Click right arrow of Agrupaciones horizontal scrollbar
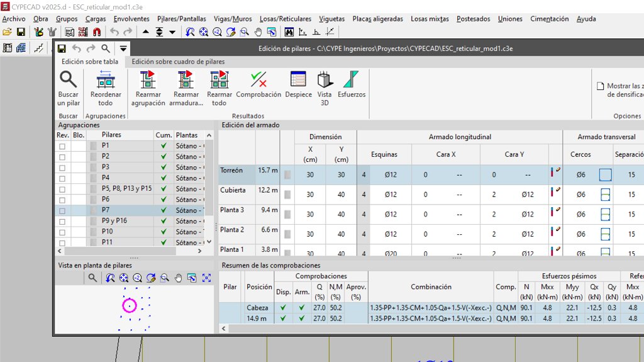 (199, 251)
